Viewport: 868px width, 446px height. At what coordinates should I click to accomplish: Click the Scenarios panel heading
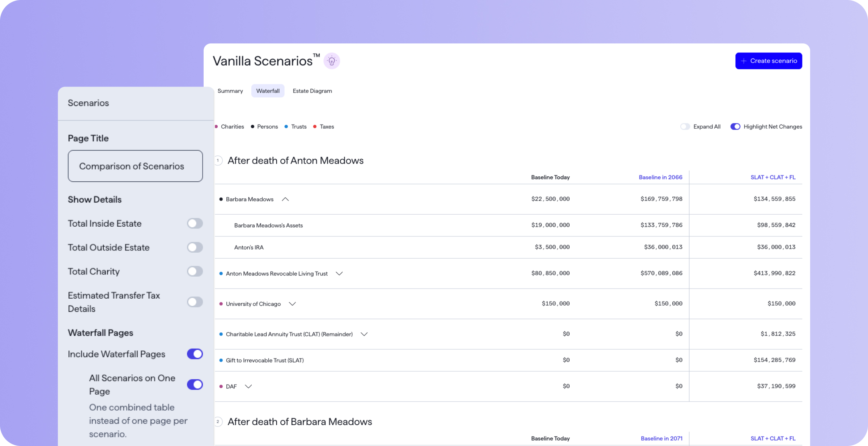point(88,103)
